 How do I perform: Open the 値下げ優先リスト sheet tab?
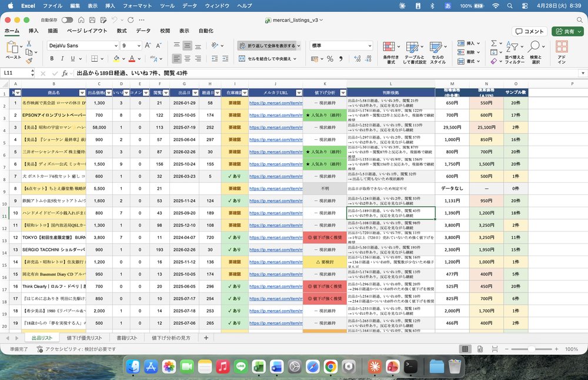pyautogui.click(x=84, y=338)
